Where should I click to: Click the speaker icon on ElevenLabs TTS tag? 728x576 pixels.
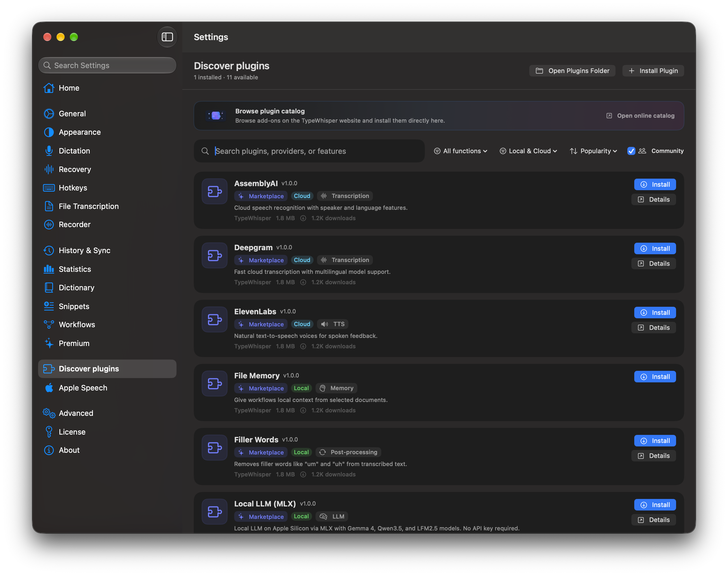pyautogui.click(x=324, y=324)
